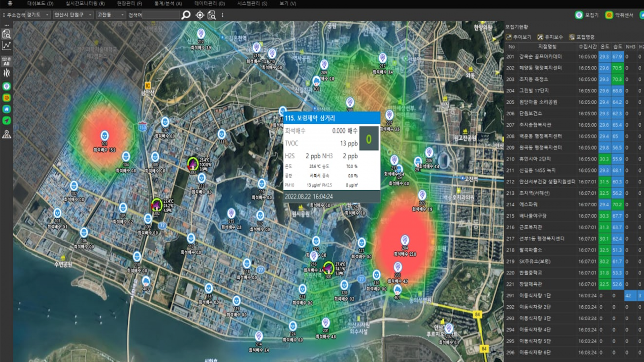The image size is (644, 362).
Task: Click the crosshair locate icon in toolbar
Action: click(200, 15)
